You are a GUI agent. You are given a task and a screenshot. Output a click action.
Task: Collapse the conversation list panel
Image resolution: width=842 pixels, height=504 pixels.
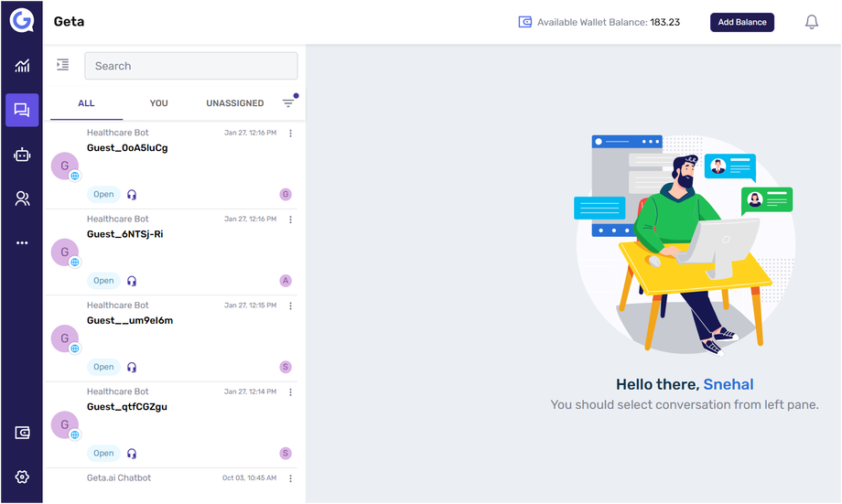point(62,65)
